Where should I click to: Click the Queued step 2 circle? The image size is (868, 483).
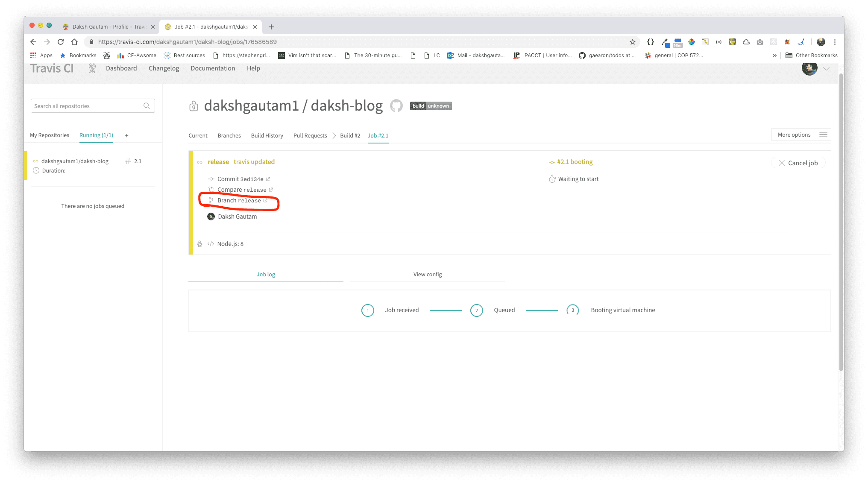coord(476,310)
